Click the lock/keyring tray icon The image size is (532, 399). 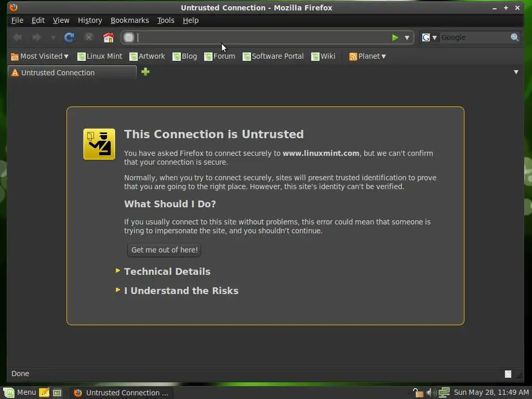(418, 393)
